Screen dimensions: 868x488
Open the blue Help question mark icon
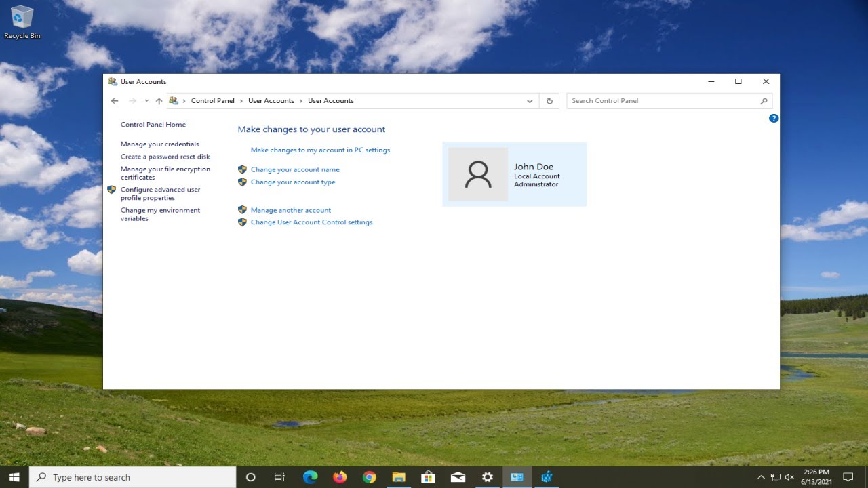click(x=774, y=118)
